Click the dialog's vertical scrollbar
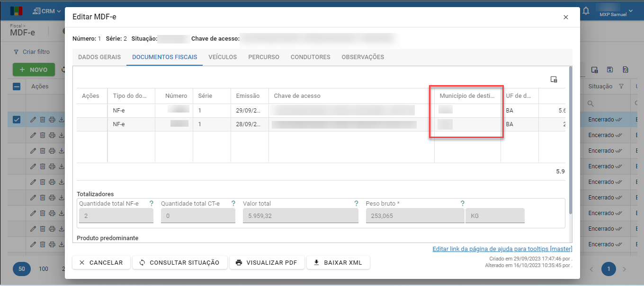 [x=571, y=140]
